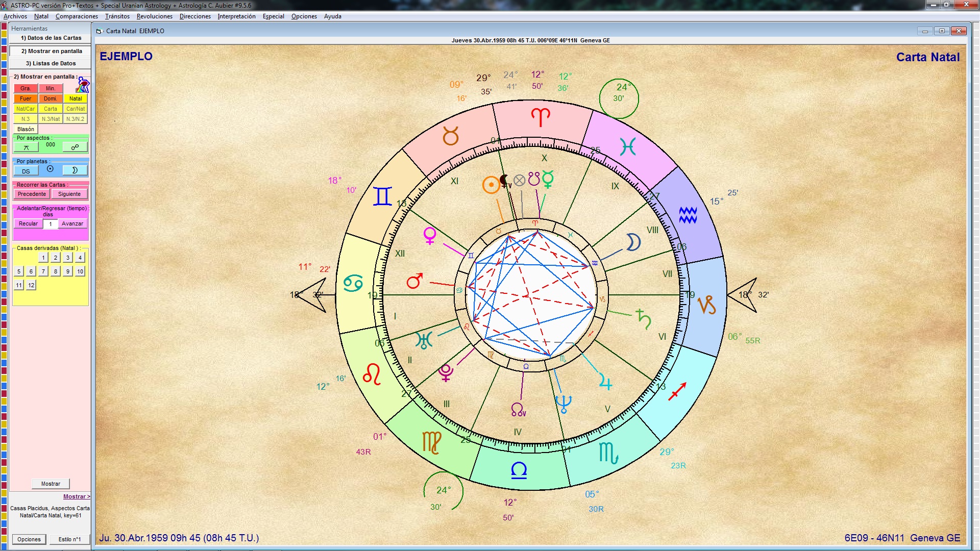Toggle the Gra. display button
The height and width of the screenshot is (551, 980).
coord(26,88)
